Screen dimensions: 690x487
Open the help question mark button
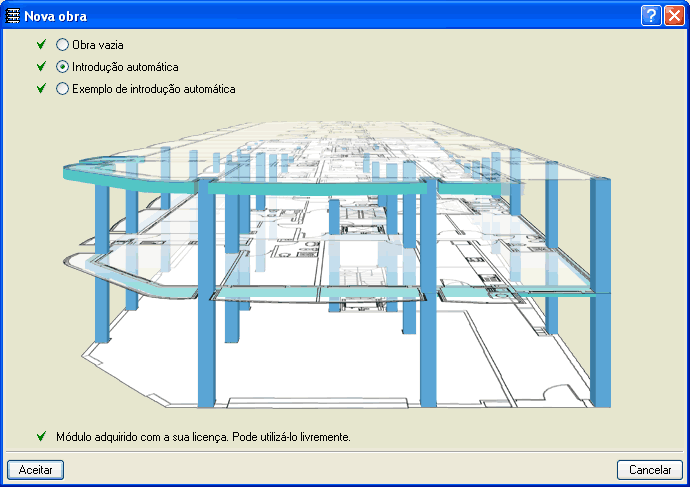(x=651, y=16)
